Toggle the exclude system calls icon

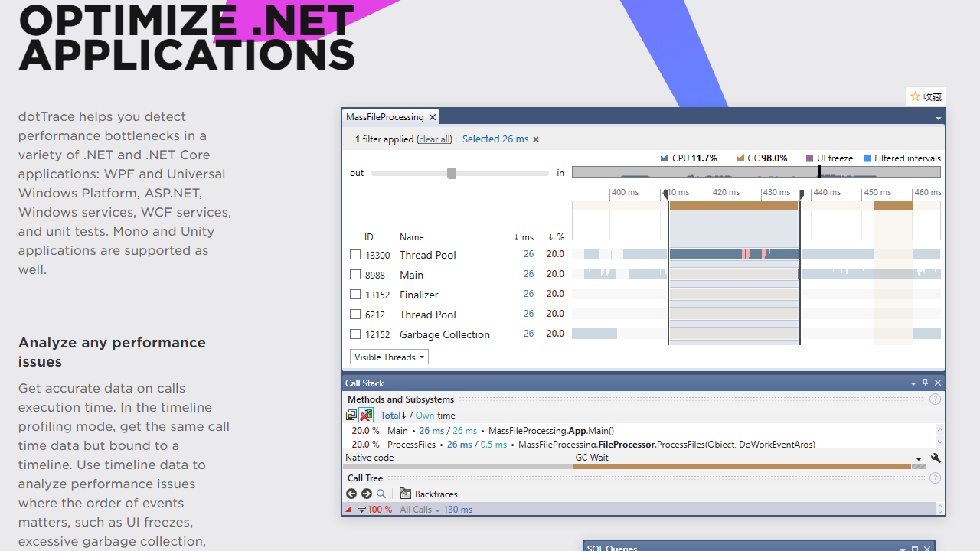tap(366, 415)
